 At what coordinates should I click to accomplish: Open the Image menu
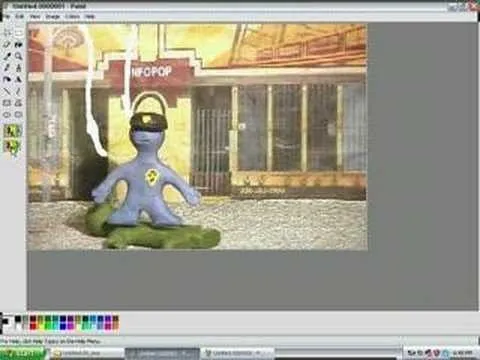point(52,16)
